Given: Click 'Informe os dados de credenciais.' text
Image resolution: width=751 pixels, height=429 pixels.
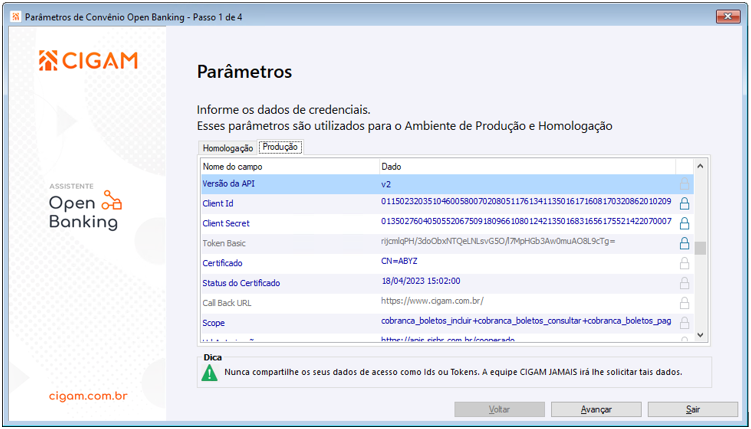Looking at the screenshot, I should (x=284, y=110).
